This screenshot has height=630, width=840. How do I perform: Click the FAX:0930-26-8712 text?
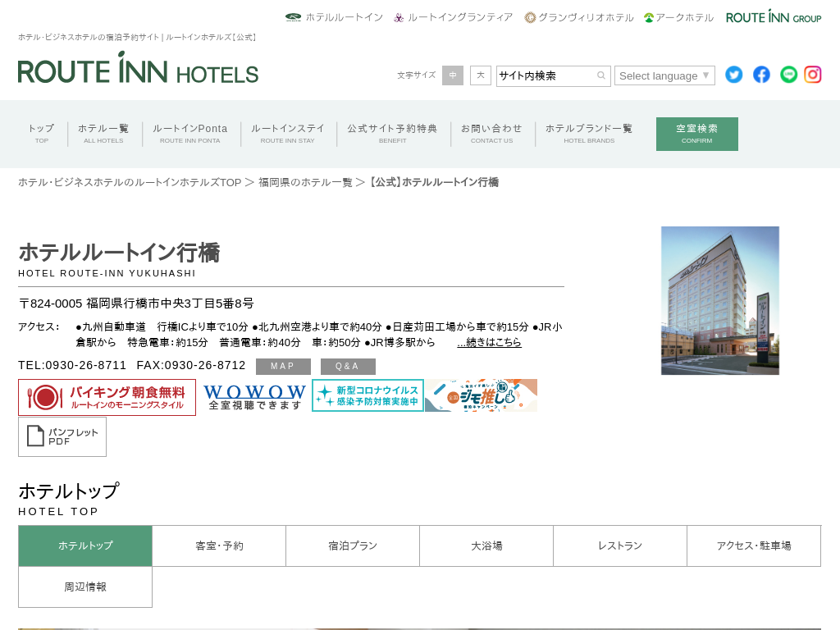click(x=191, y=365)
